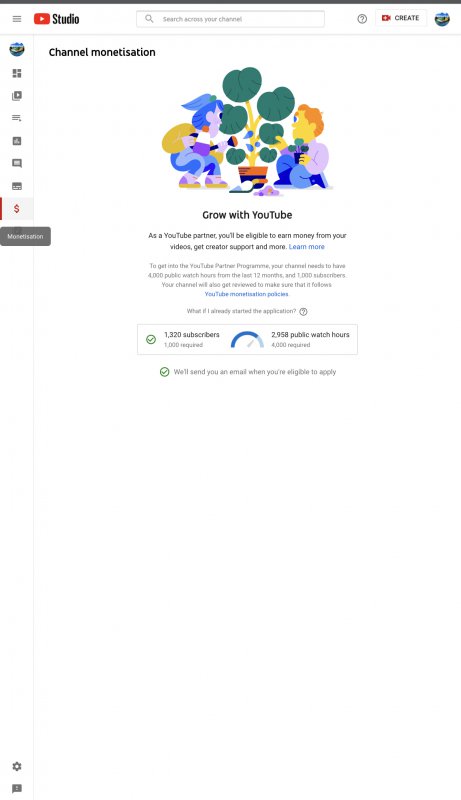This screenshot has width=461, height=800.
Task: Open account avatar menu at top right
Action: 442,19
